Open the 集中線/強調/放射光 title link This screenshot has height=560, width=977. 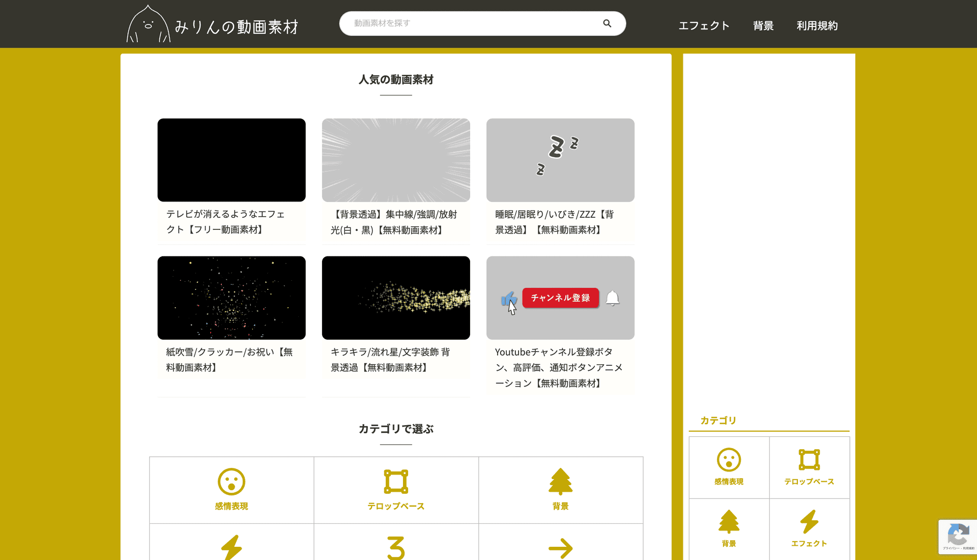pyautogui.click(x=394, y=222)
